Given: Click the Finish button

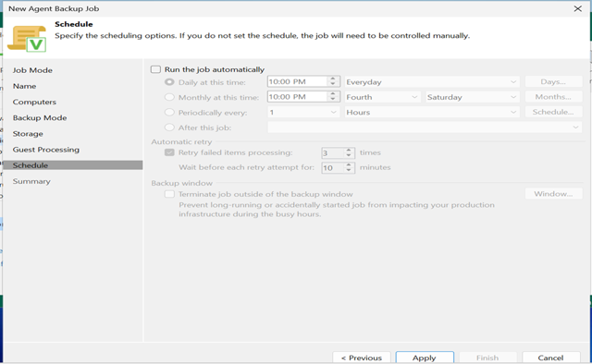Looking at the screenshot, I should point(487,358).
